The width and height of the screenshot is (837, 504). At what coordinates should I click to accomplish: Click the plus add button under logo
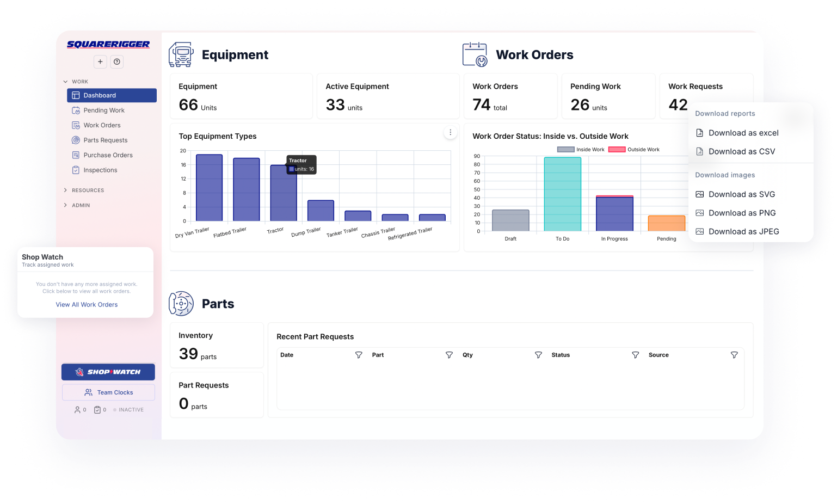tap(100, 62)
